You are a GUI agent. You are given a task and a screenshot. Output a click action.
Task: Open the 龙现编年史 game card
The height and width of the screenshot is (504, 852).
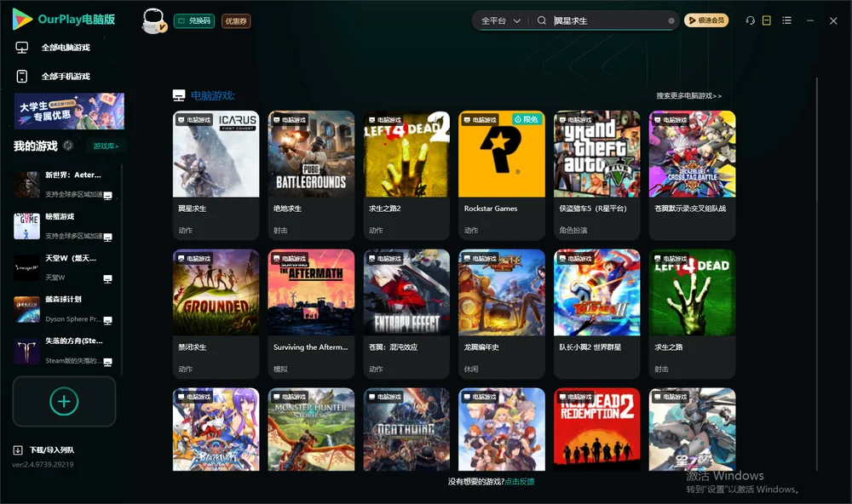click(x=502, y=314)
